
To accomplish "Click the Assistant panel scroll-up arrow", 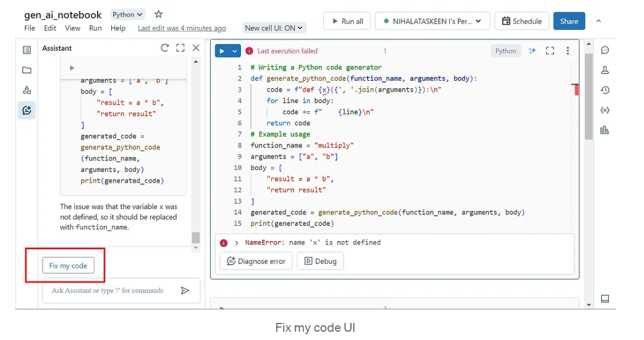I will [196, 62].
